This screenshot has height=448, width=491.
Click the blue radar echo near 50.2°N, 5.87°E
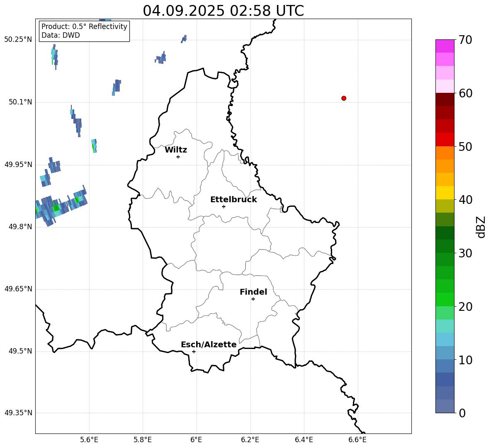pos(160,58)
